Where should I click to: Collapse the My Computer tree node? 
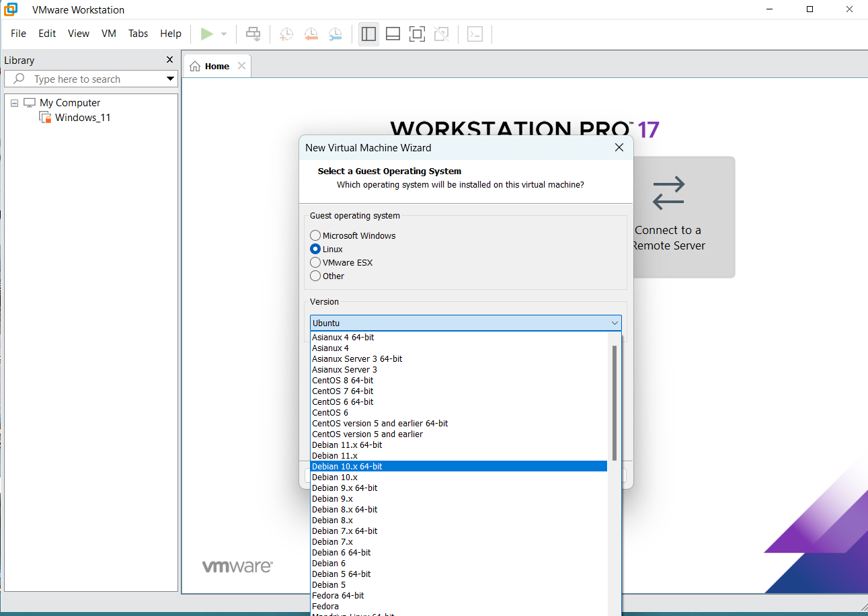pos(15,103)
